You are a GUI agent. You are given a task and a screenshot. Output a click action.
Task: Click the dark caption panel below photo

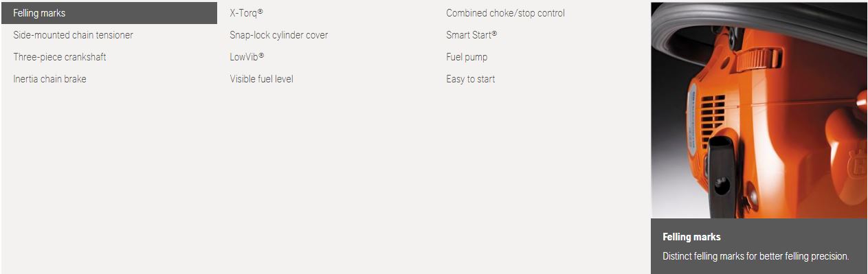759,246
